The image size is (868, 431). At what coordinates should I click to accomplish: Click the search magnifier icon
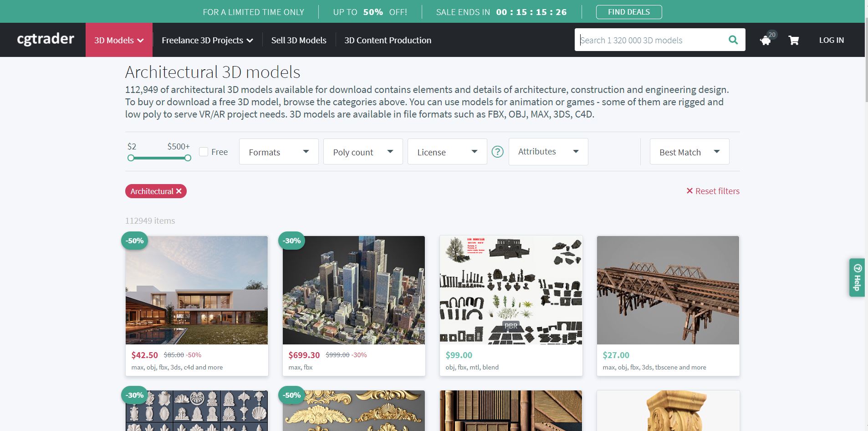(x=733, y=40)
